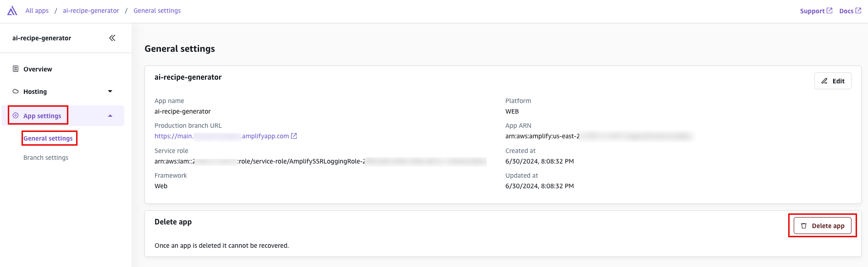Open ai-recipe-generator breadcrumb link
This screenshot has height=267, width=868.
click(x=91, y=11)
